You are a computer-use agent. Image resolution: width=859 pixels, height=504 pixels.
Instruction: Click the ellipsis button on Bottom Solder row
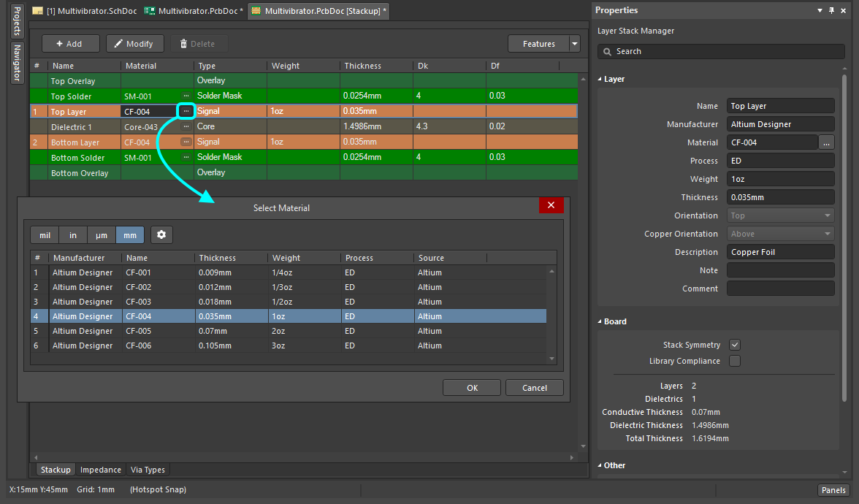186,157
